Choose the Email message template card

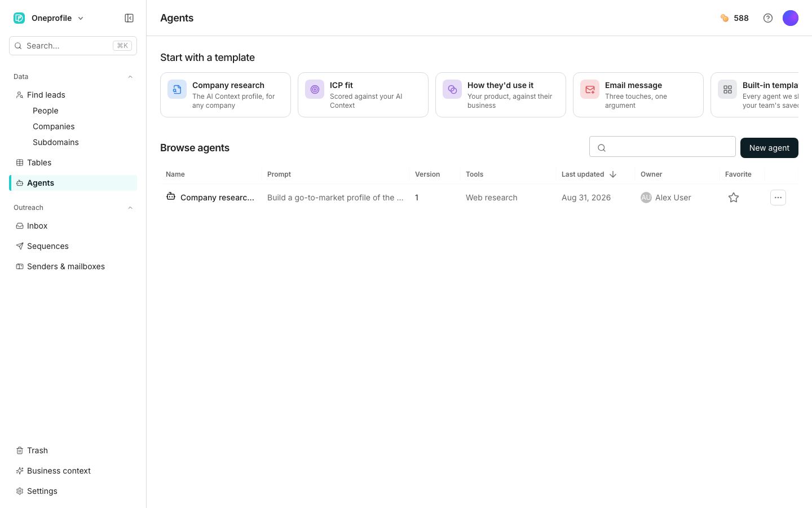tap(638, 95)
